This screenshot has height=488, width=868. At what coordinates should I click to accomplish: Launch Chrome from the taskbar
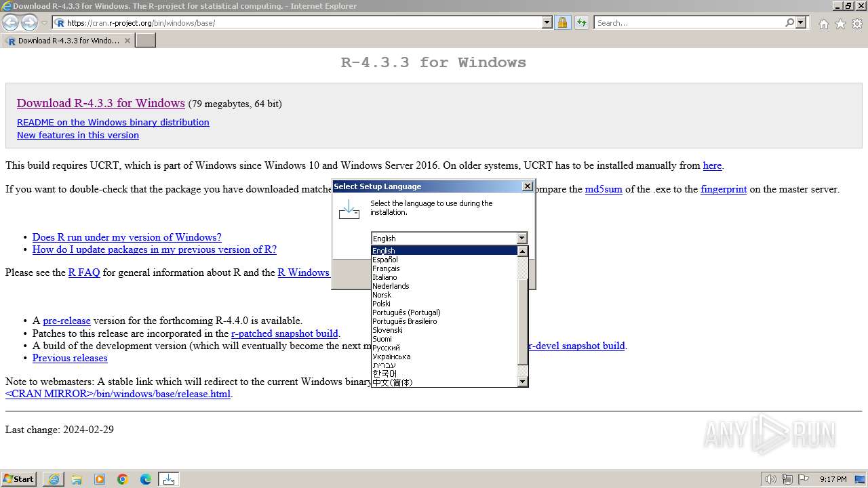point(123,479)
